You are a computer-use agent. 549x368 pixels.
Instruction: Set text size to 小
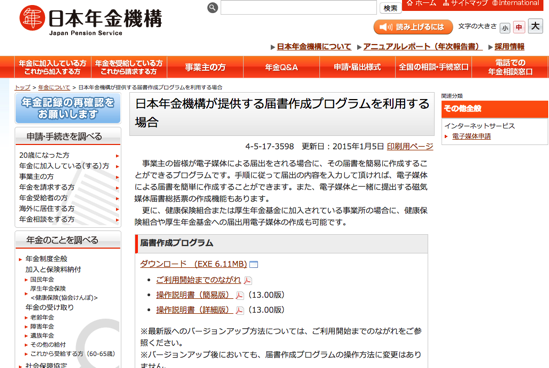(x=505, y=28)
